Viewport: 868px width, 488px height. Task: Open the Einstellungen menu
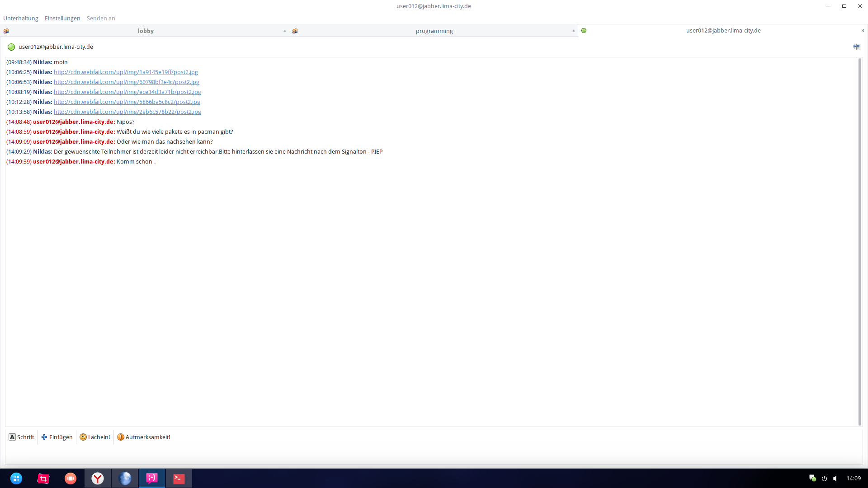click(62, 18)
